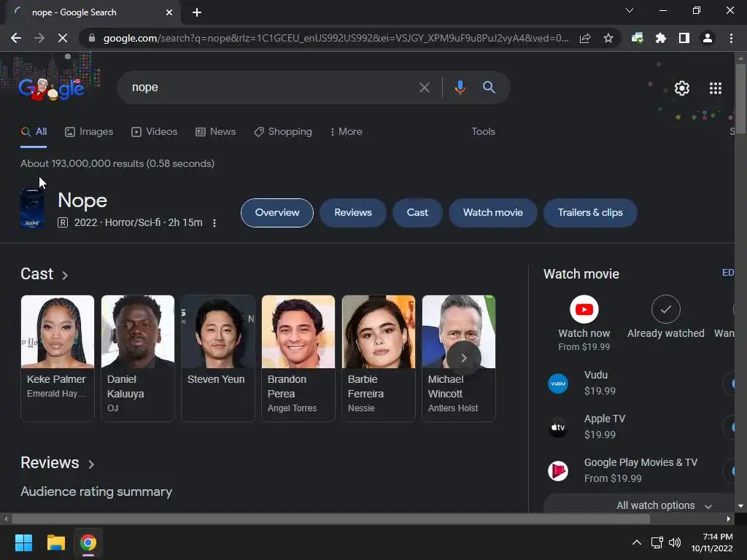Bookmark this page with the star icon
The image size is (747, 560).
[x=608, y=38]
